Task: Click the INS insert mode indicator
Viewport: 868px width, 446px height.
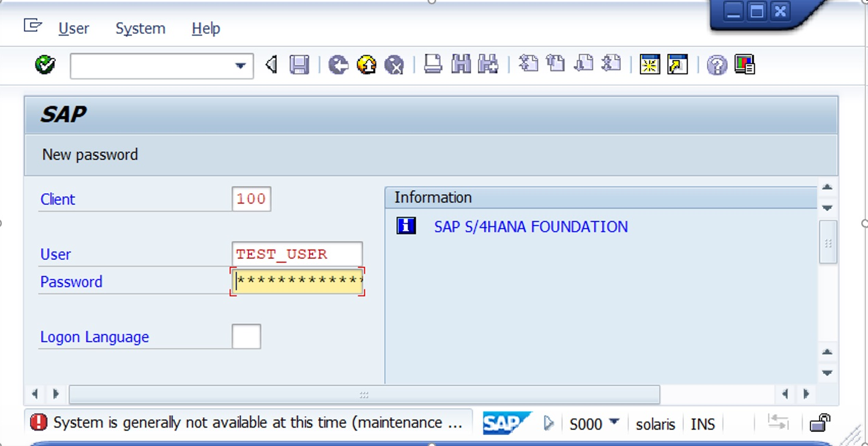Action: [703, 424]
